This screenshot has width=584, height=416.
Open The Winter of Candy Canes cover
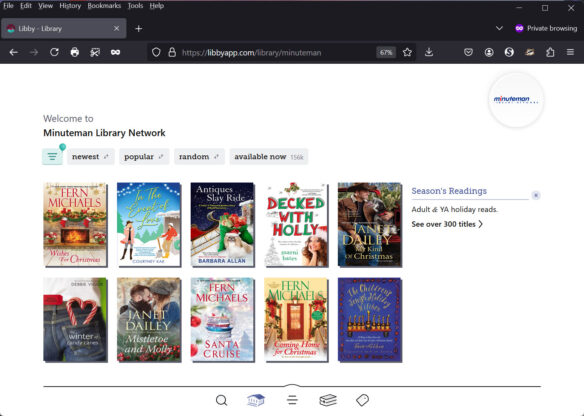pos(75,320)
